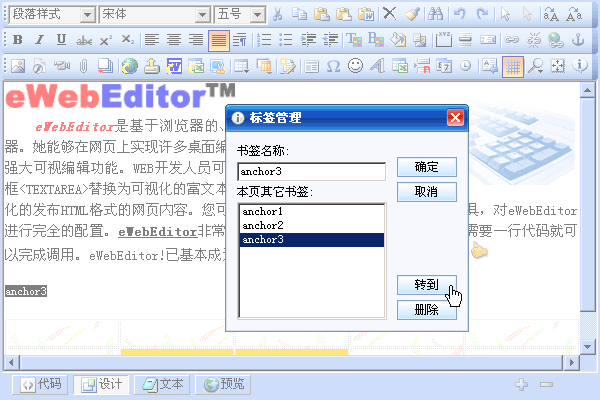Click the web globe icon in third toolbar
This screenshot has width=600, height=400.
[x=130, y=66]
